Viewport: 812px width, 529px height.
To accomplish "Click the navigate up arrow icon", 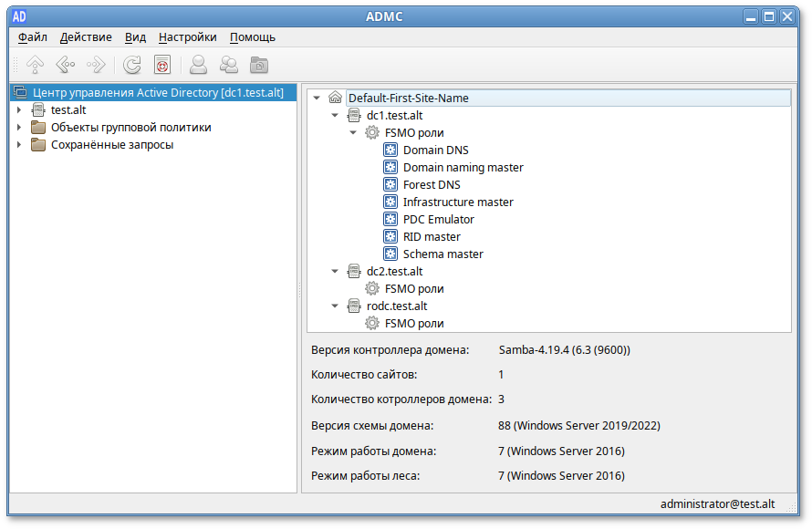I will point(35,65).
